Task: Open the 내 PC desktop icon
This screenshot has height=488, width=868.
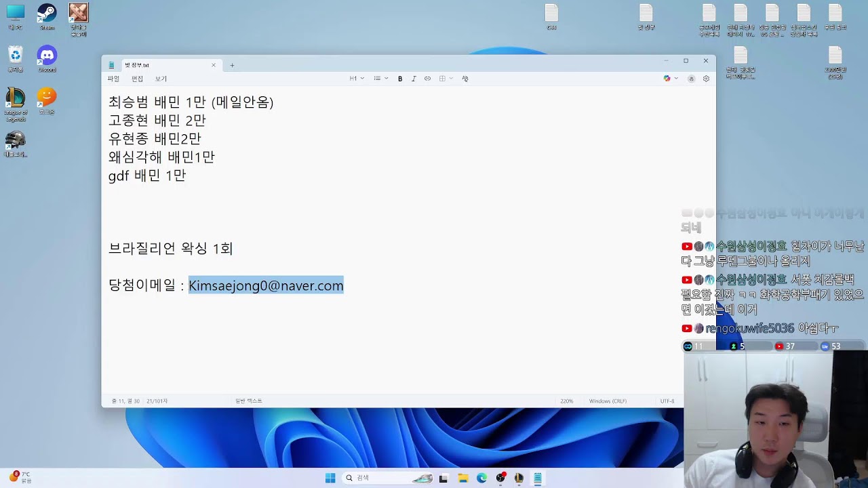Action: point(15,17)
